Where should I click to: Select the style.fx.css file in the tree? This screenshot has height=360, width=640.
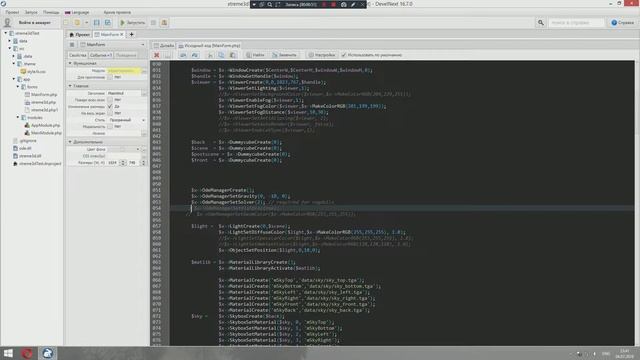(x=36, y=71)
